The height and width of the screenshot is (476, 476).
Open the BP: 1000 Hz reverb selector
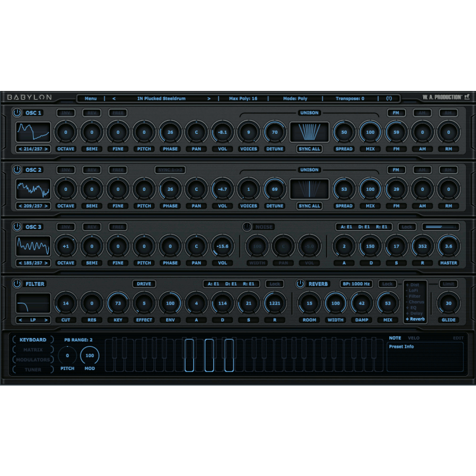[x=356, y=284]
